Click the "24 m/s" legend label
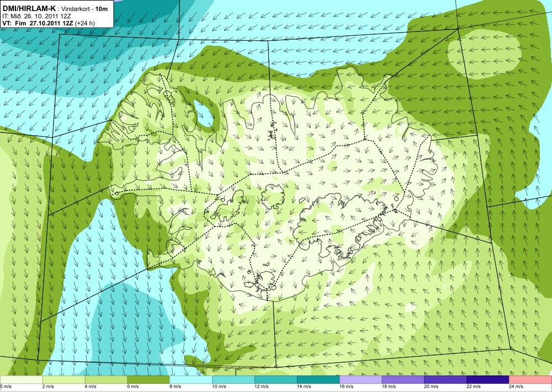This screenshot has width=552, height=392. tap(516, 386)
